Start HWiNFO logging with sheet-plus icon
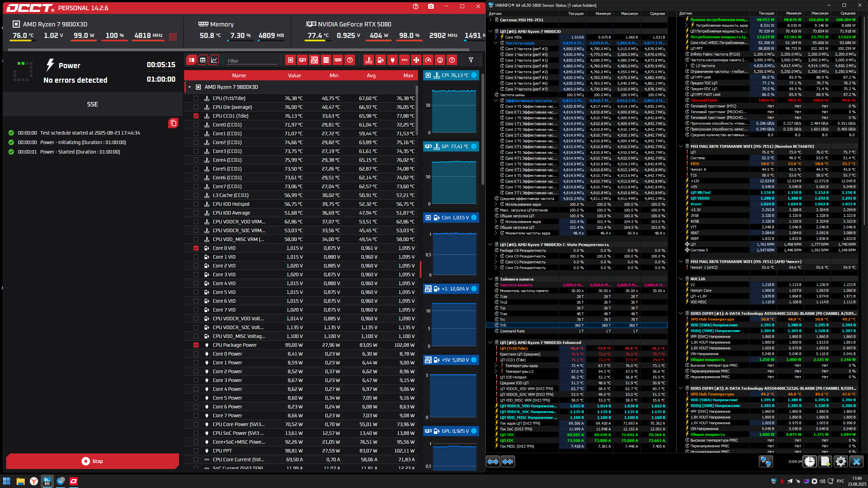868x488 pixels. point(825,461)
